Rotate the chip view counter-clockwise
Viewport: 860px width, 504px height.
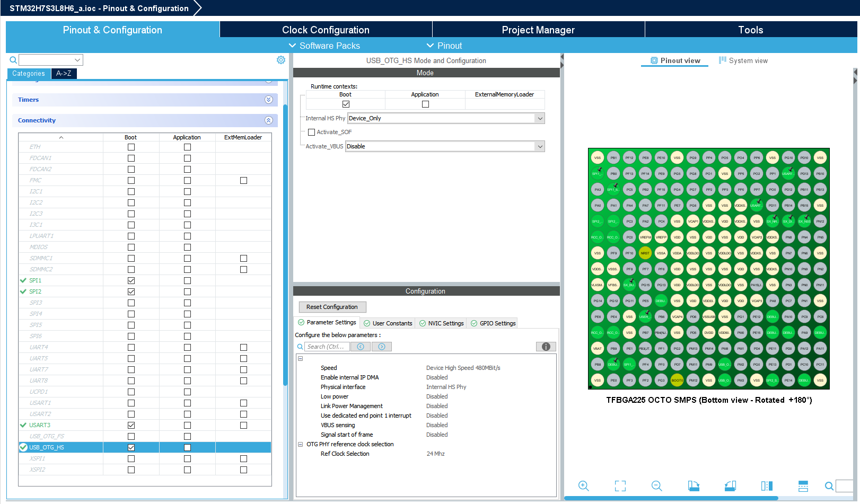pyautogui.click(x=730, y=486)
